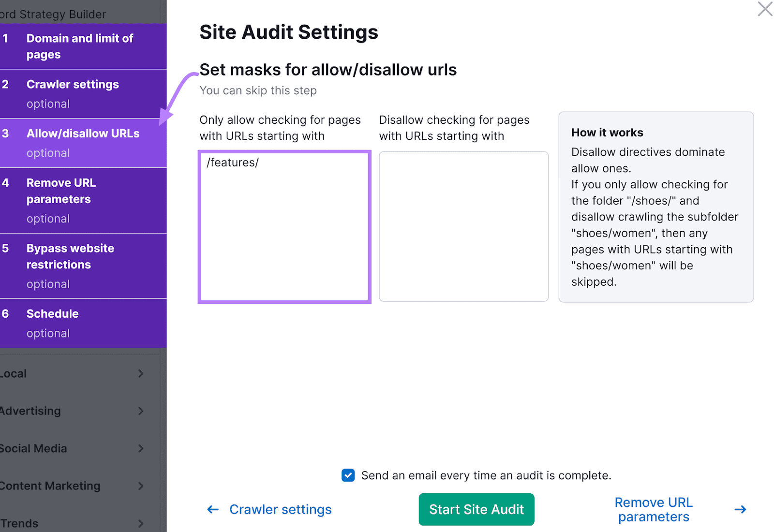Select step 5 Bypass website restrictions
The image size is (774, 532).
coord(82,266)
